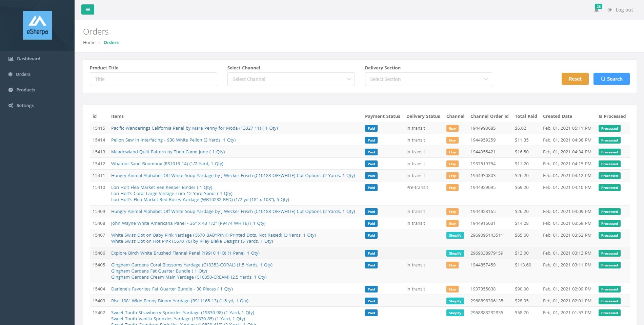Click total paid $113.60
Image resolution: width=644 pixels, height=325 pixels.
(523, 265)
